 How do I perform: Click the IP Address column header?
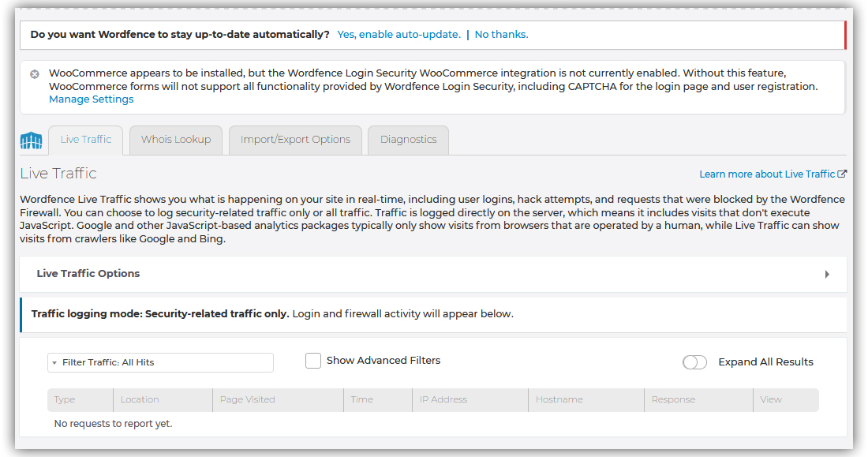pos(470,399)
